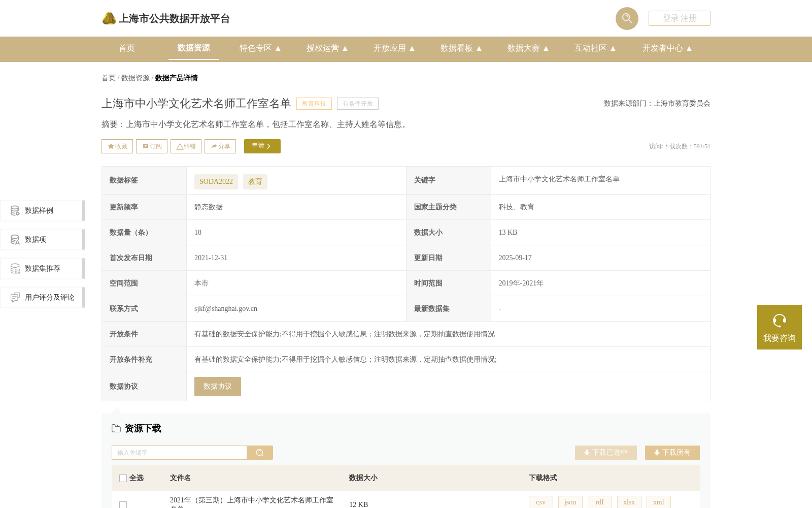Click the 首页 breadcrumb link

point(109,78)
